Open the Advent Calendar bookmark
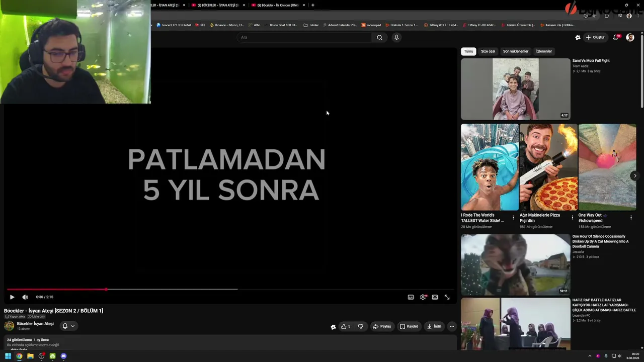Image resolution: width=644 pixels, height=362 pixels. [340, 25]
